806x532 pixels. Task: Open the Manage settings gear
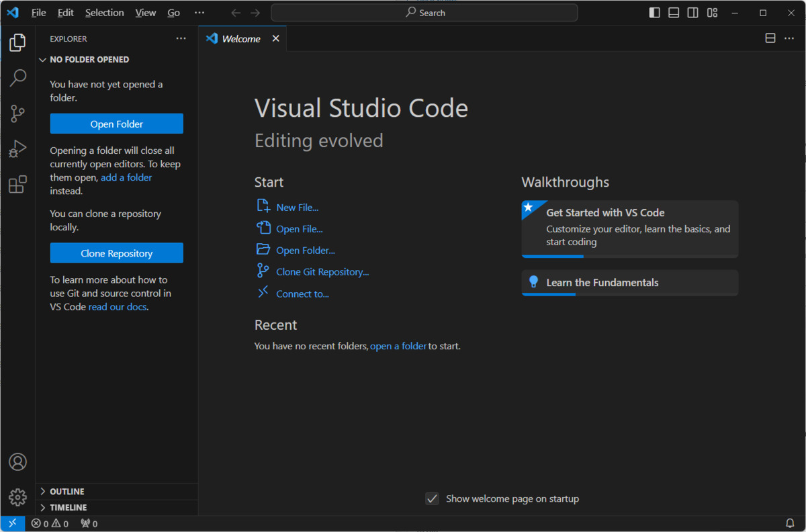pos(17,497)
